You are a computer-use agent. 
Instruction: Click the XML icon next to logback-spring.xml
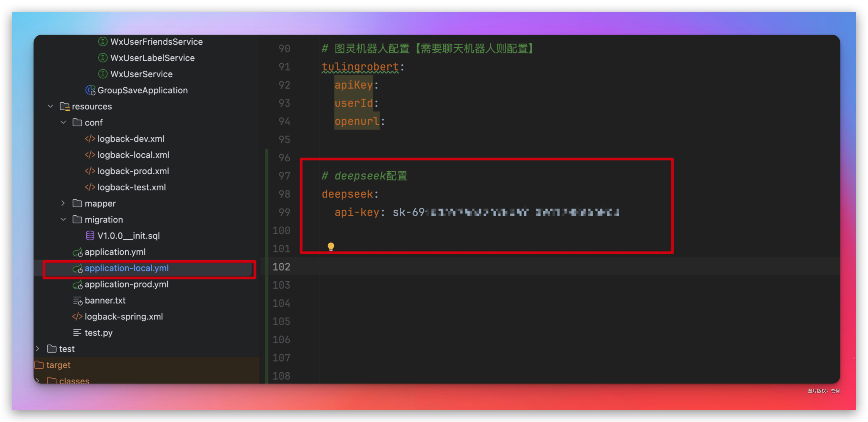coord(77,316)
